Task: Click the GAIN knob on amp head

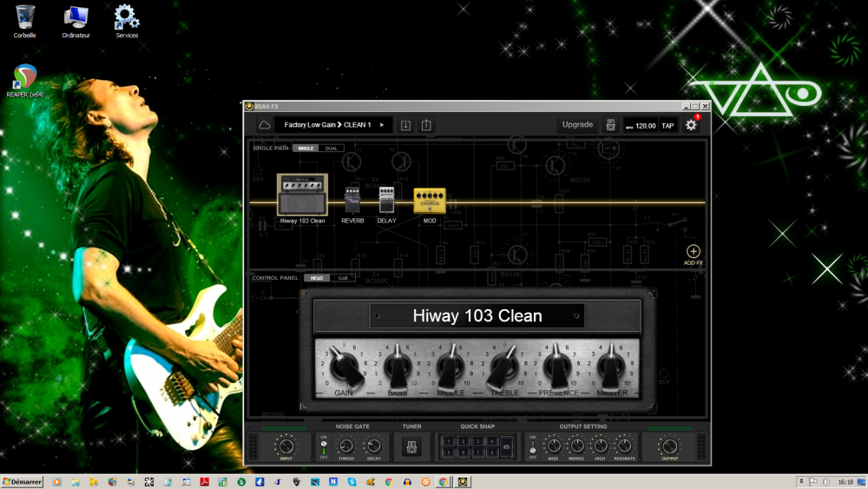Action: coord(345,367)
